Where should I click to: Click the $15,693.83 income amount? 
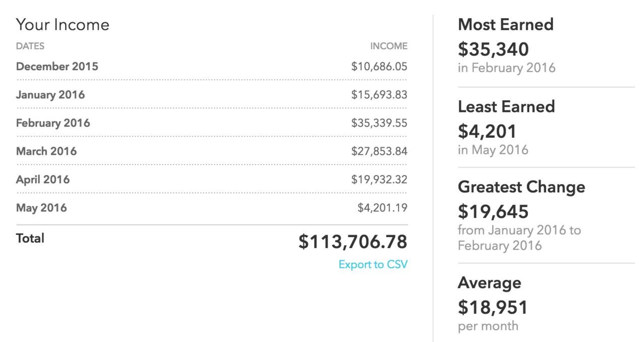[x=379, y=95]
